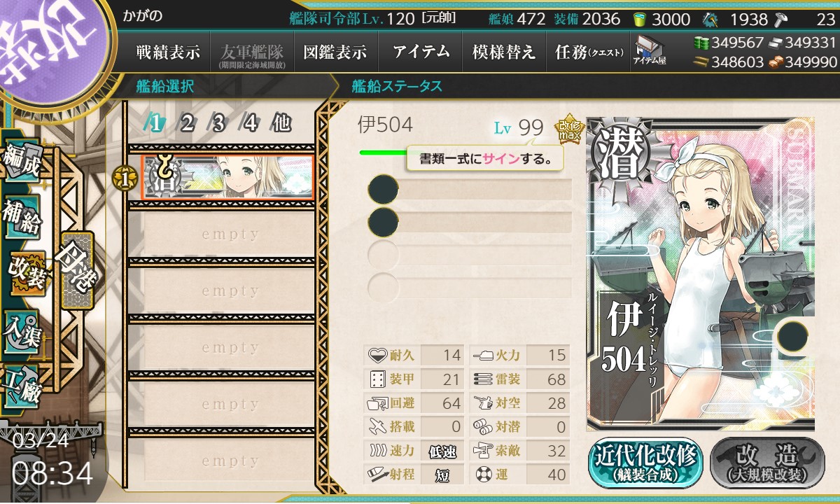Return to 母港 home port
Viewport: 840px width, 504px height.
pos(76,271)
